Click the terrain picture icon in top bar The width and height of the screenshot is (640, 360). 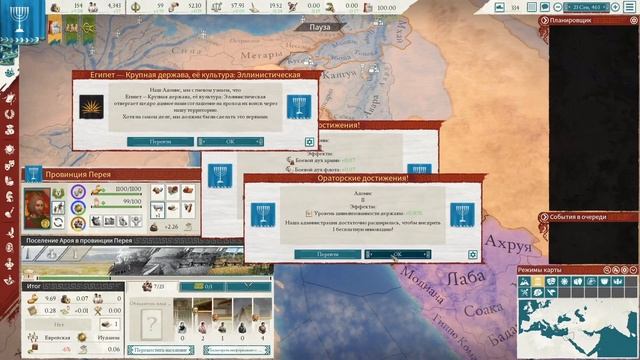(500, 7)
